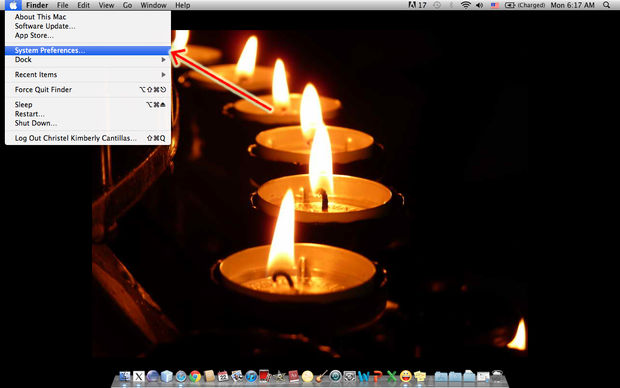The width and height of the screenshot is (620, 388).
Task: Open the Address Book icon in Dock
Action: pyautogui.click(x=209, y=376)
